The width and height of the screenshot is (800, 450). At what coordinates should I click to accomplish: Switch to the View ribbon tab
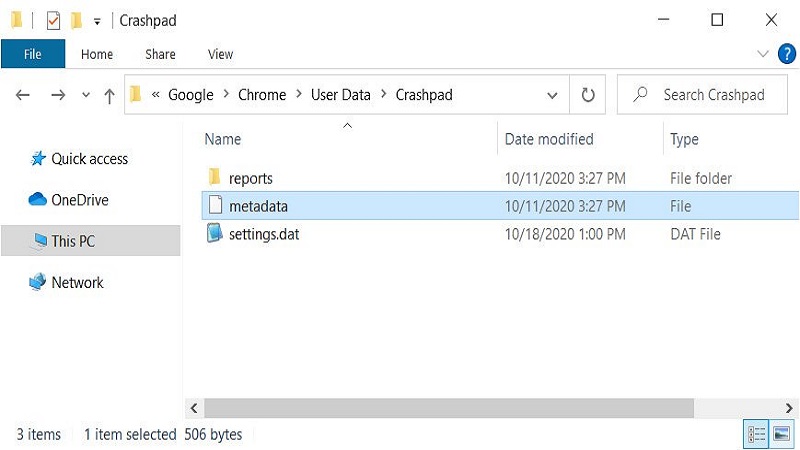pos(220,54)
